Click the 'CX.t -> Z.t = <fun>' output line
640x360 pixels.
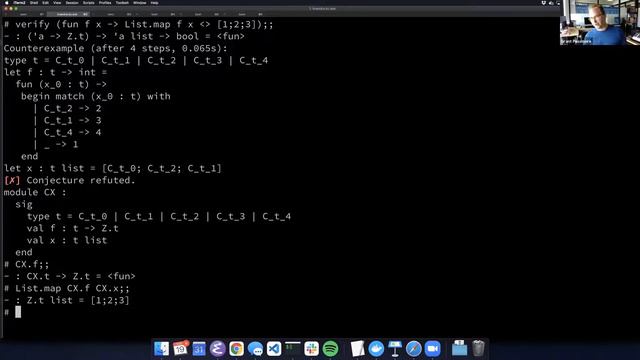pyautogui.click(x=70, y=276)
